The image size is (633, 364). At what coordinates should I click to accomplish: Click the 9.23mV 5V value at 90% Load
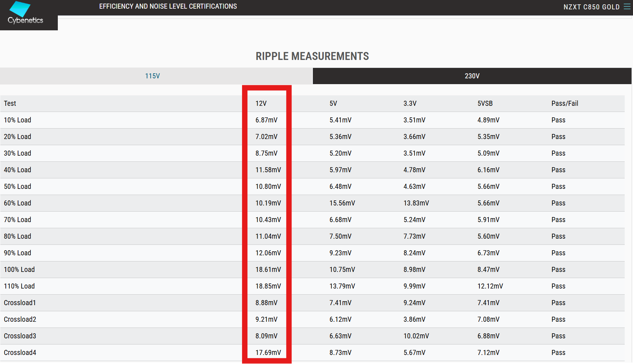pyautogui.click(x=340, y=253)
